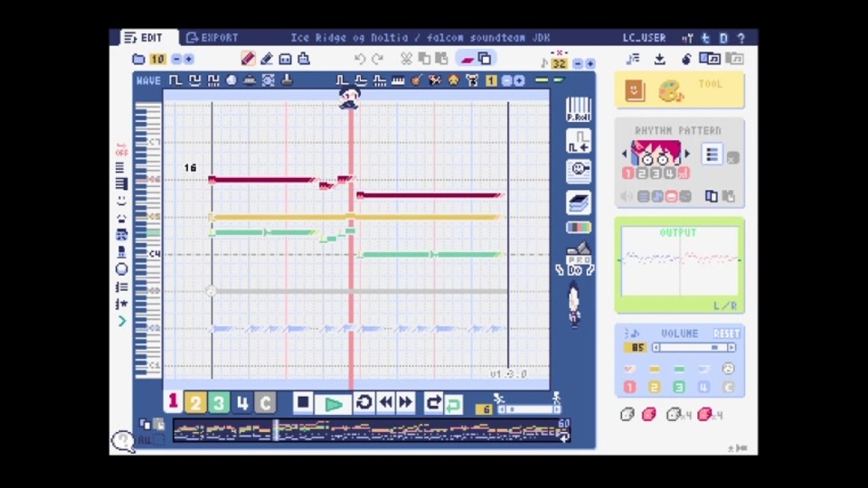The width and height of the screenshot is (868, 488).
Task: Open the layers stack icon
Action: 579,202
